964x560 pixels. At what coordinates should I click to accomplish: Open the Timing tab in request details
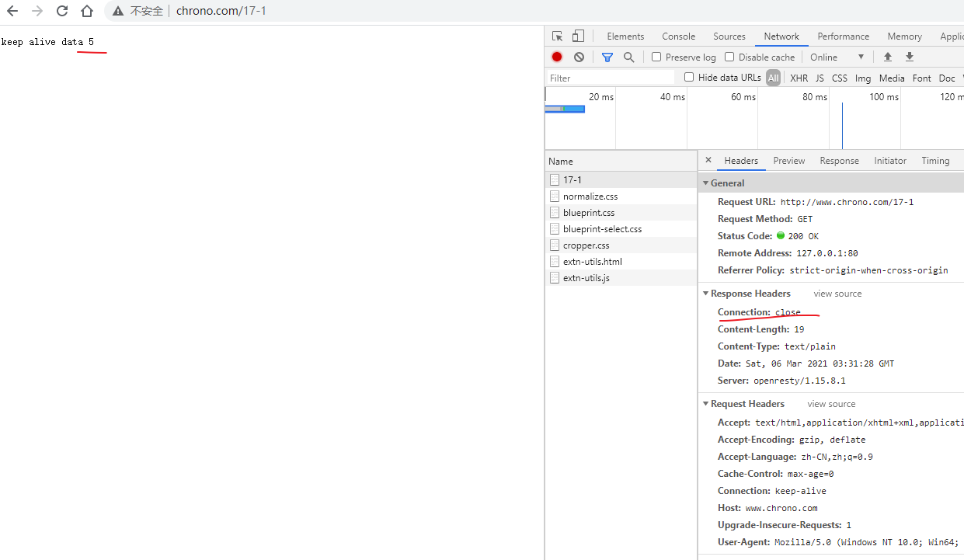coord(935,161)
